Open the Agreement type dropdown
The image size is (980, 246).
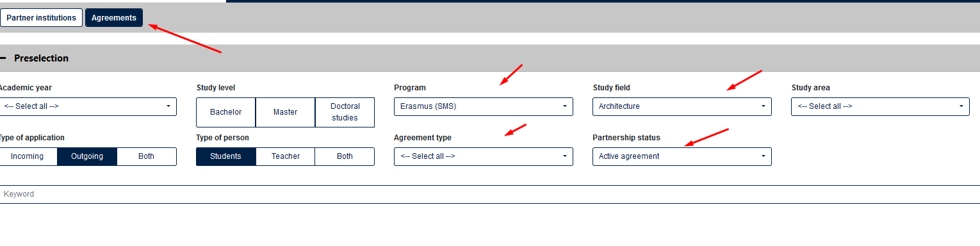pyautogui.click(x=484, y=156)
